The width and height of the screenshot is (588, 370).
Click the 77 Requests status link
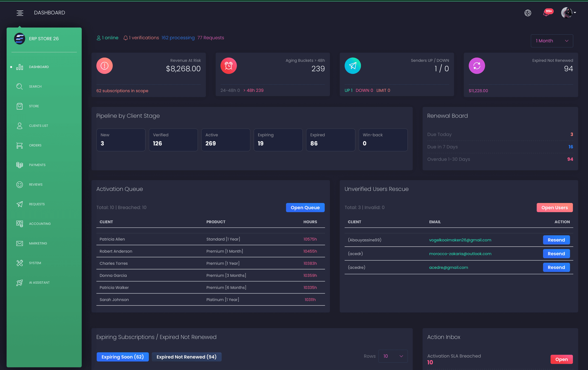pos(210,38)
